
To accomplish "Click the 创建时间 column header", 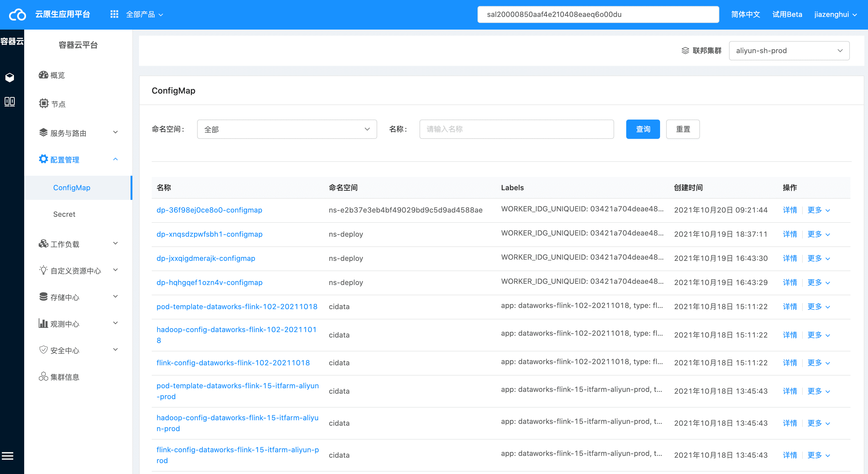I will coord(688,188).
